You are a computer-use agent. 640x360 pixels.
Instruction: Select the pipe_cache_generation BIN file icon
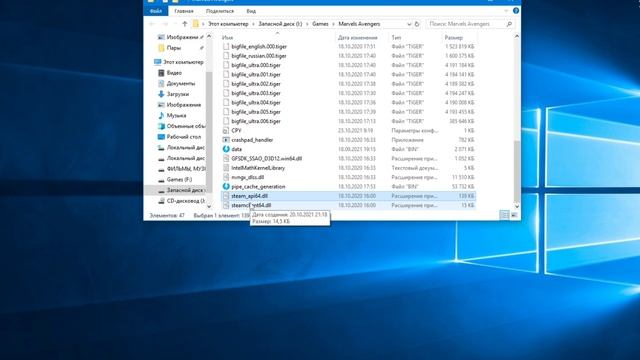coord(226,187)
